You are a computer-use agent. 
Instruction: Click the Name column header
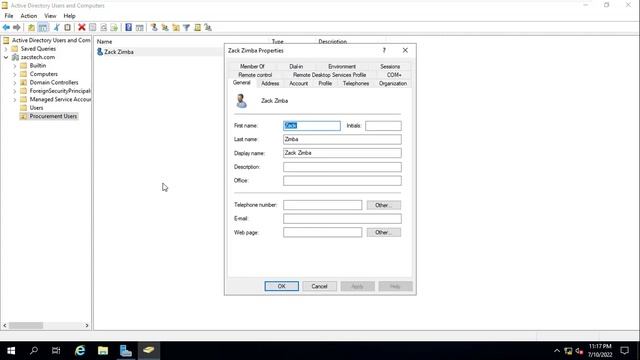click(104, 42)
